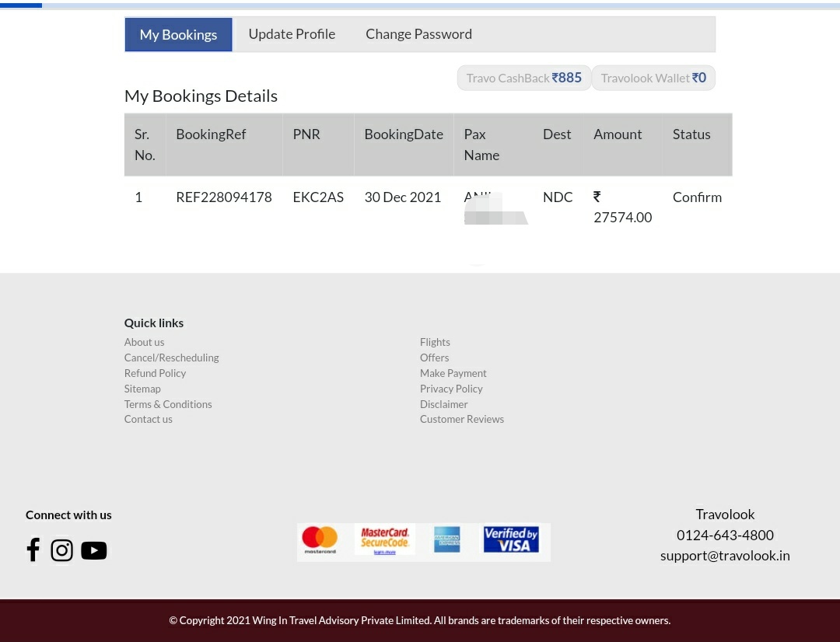Image resolution: width=840 pixels, height=642 pixels.
Task: Go to the Refund Policy page
Action: (155, 373)
